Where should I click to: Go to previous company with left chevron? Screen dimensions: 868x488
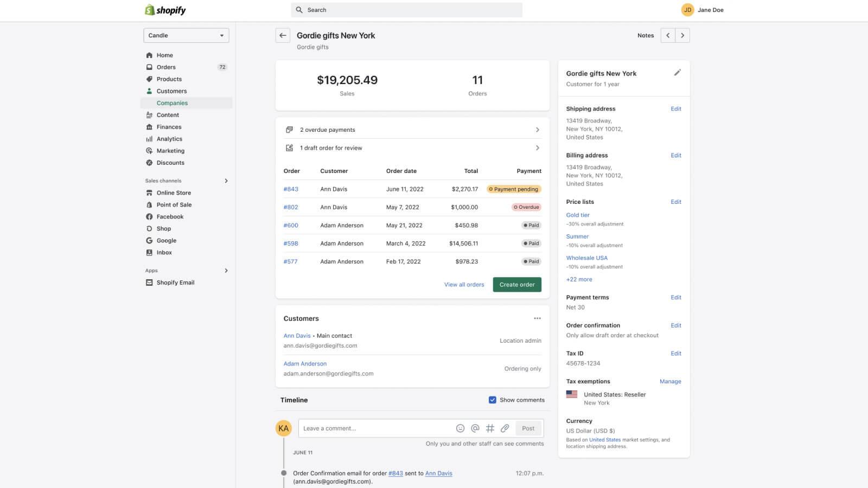coord(668,35)
